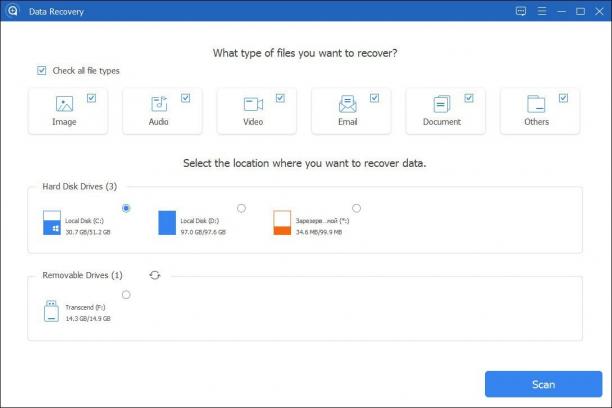Maximize the Data Recovery window
612x408 pixels.
click(x=580, y=11)
